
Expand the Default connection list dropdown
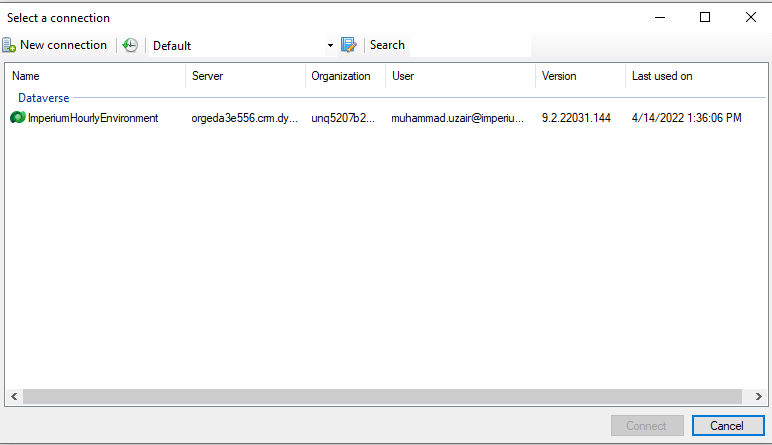(331, 46)
